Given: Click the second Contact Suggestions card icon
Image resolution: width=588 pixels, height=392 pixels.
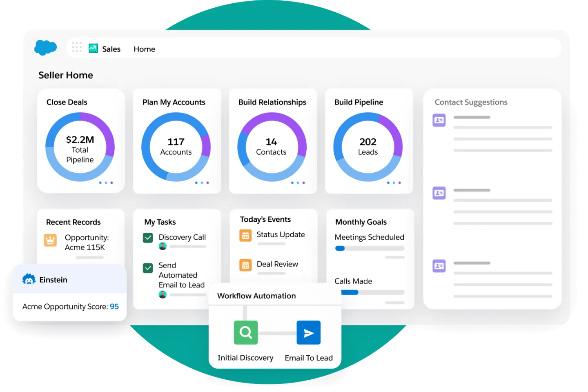Looking at the screenshot, I should [x=439, y=193].
